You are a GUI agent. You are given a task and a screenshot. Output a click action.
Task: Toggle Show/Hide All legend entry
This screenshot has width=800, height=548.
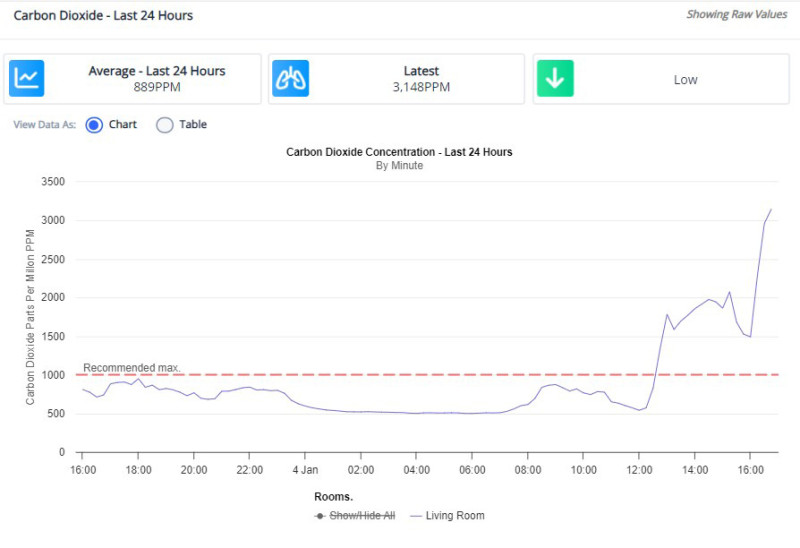tap(355, 516)
